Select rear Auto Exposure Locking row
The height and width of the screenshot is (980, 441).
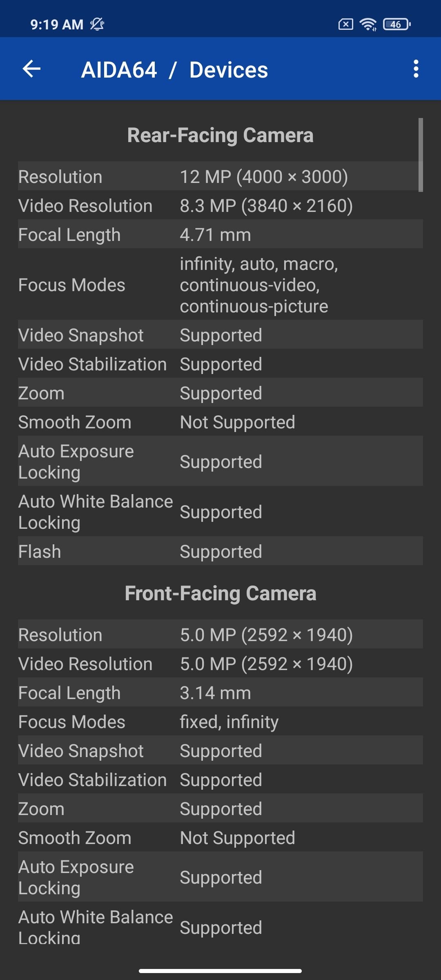coord(220,461)
